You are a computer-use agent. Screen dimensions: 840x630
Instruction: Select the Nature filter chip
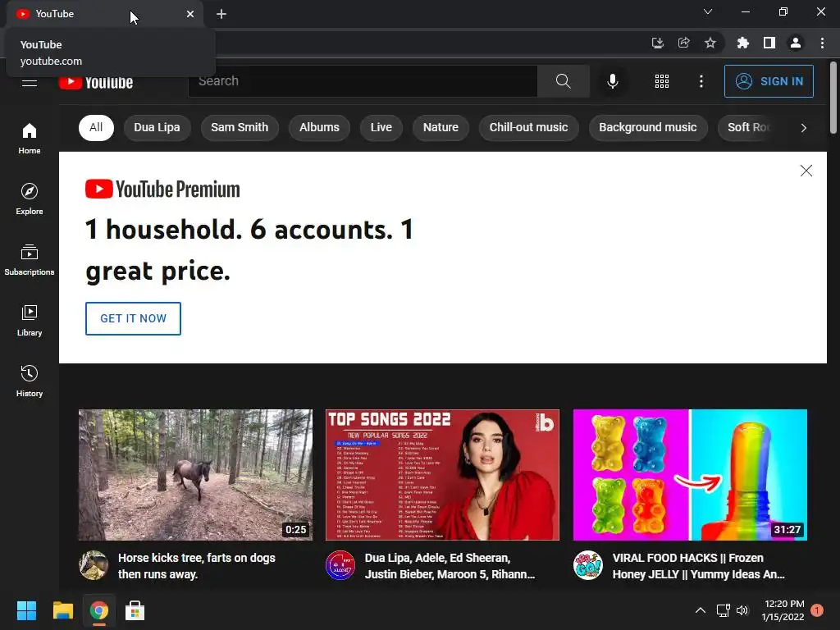441,127
